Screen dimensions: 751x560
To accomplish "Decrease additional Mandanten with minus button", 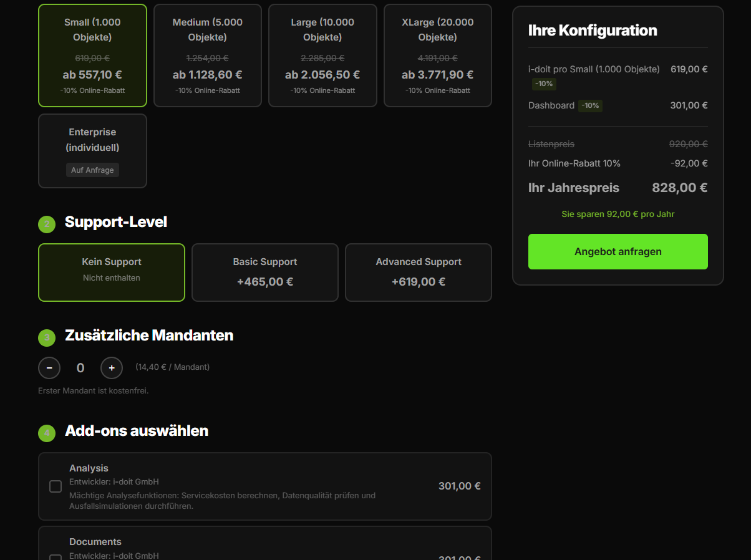I will tap(49, 368).
